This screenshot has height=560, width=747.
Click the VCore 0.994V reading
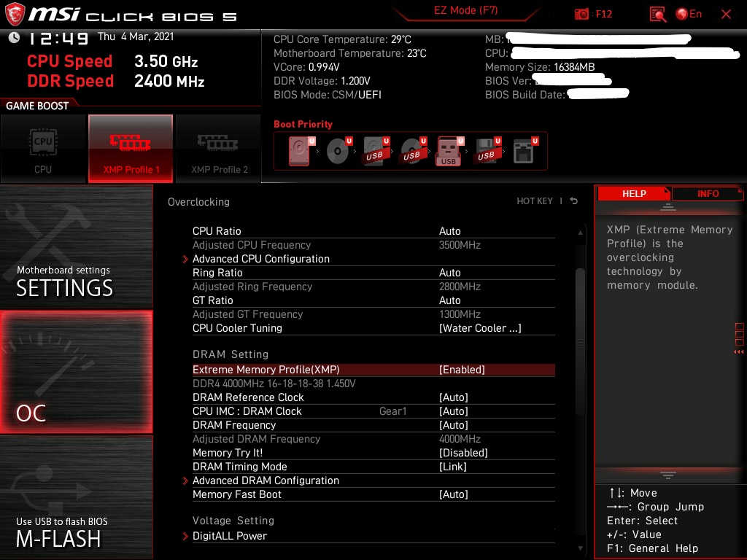pos(306,67)
